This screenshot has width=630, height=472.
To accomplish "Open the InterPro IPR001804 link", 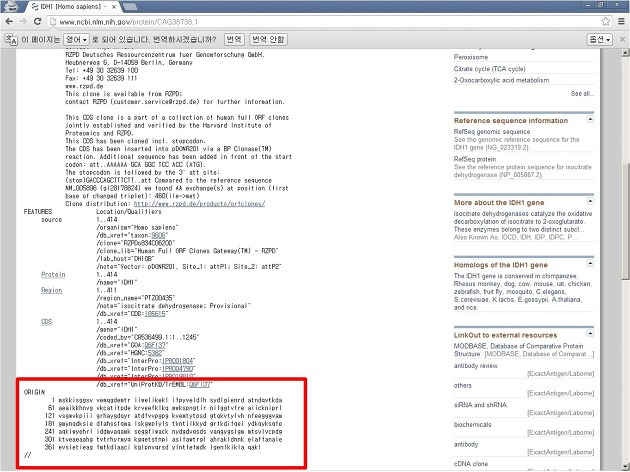I will pyautogui.click(x=178, y=361).
